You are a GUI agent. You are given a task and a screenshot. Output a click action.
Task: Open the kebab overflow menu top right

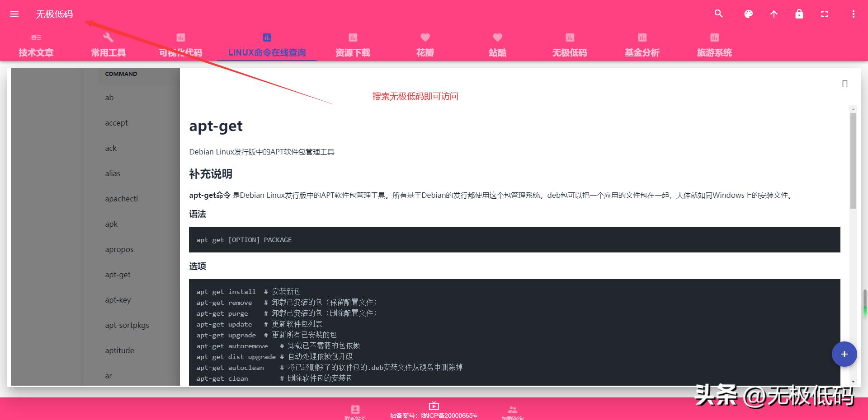click(854, 14)
